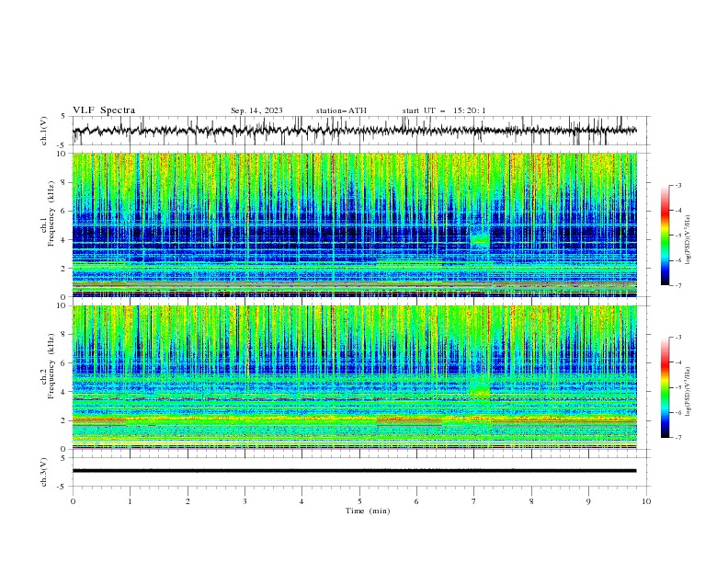
Task: Click the "-7" label on ch.2 colorbar
Action: [678, 438]
